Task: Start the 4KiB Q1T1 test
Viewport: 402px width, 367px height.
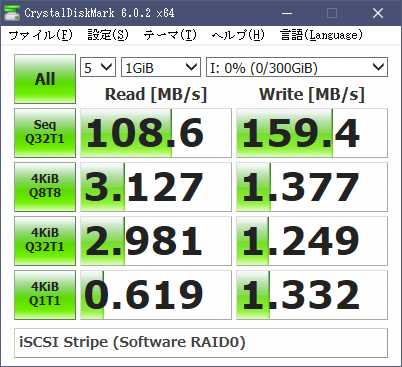Action: coord(45,295)
